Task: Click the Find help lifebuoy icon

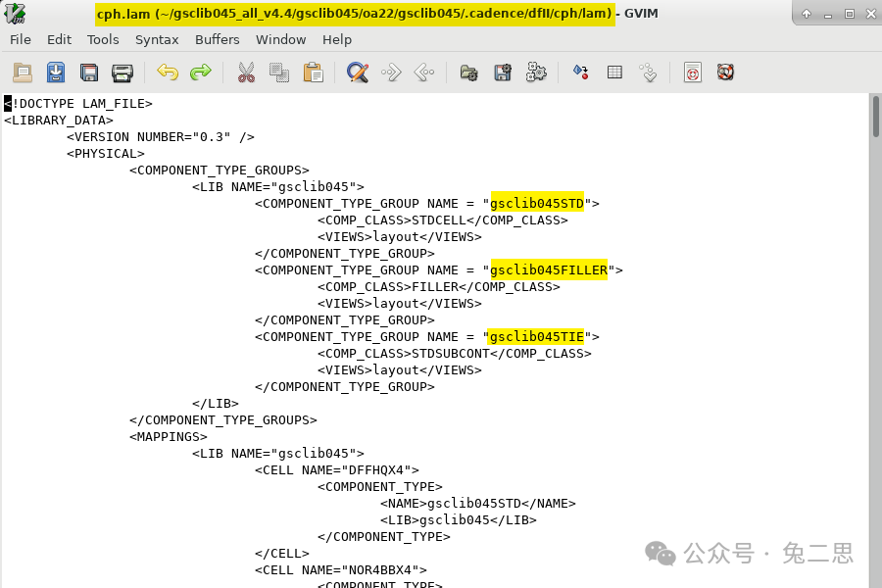Action: click(725, 73)
